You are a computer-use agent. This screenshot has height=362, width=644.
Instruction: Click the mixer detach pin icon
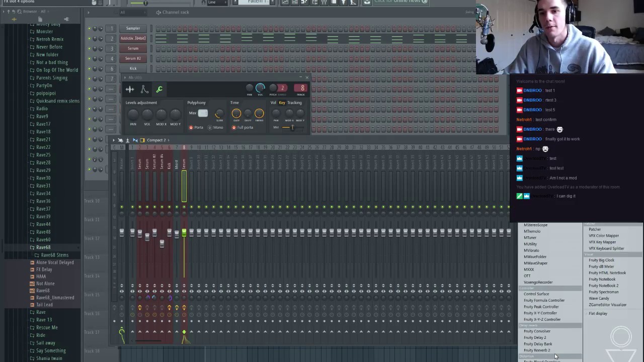coord(127,140)
